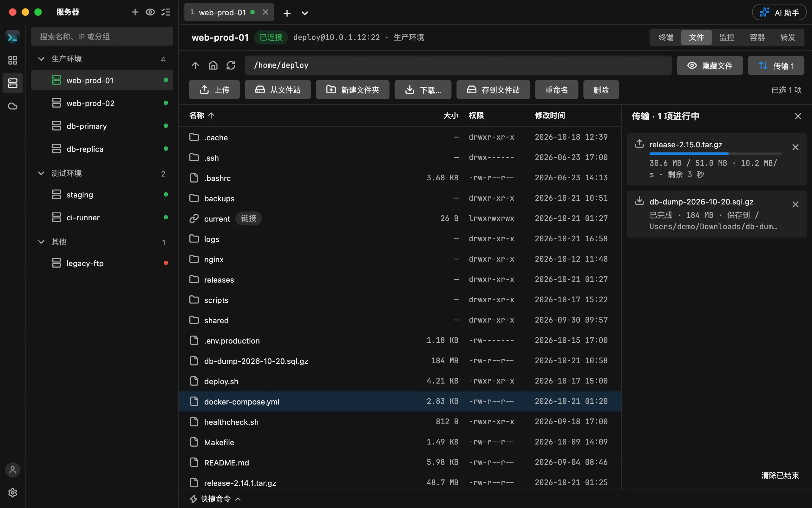Go up one directory with arrow icon

(195, 65)
